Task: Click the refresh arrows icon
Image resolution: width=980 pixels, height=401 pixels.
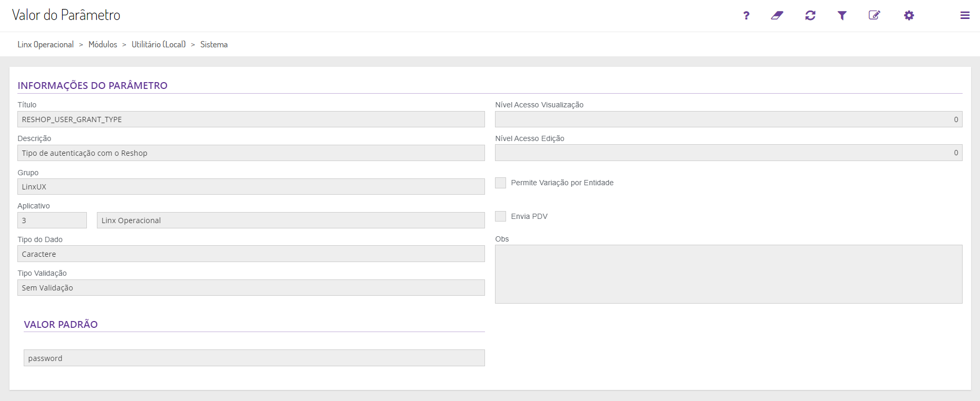Action: tap(810, 15)
